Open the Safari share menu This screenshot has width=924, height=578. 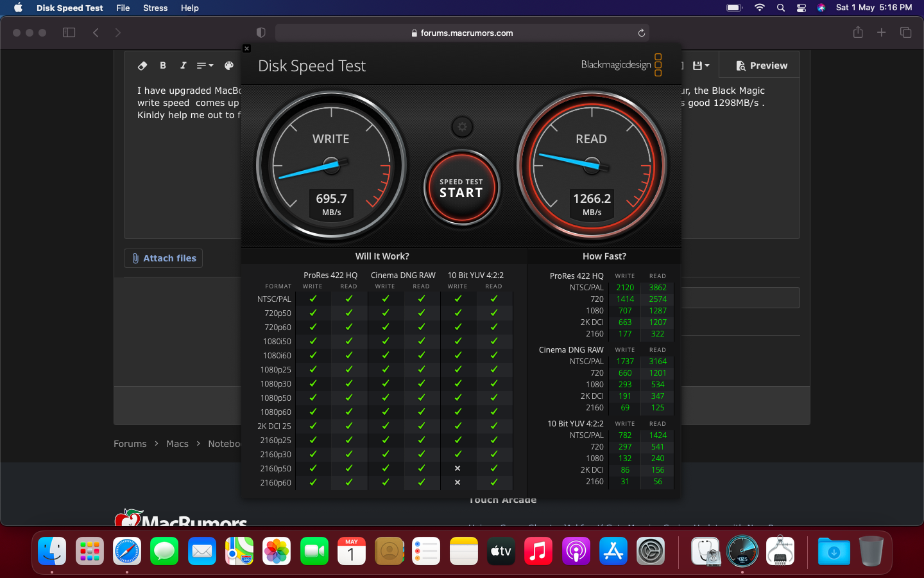(x=858, y=32)
